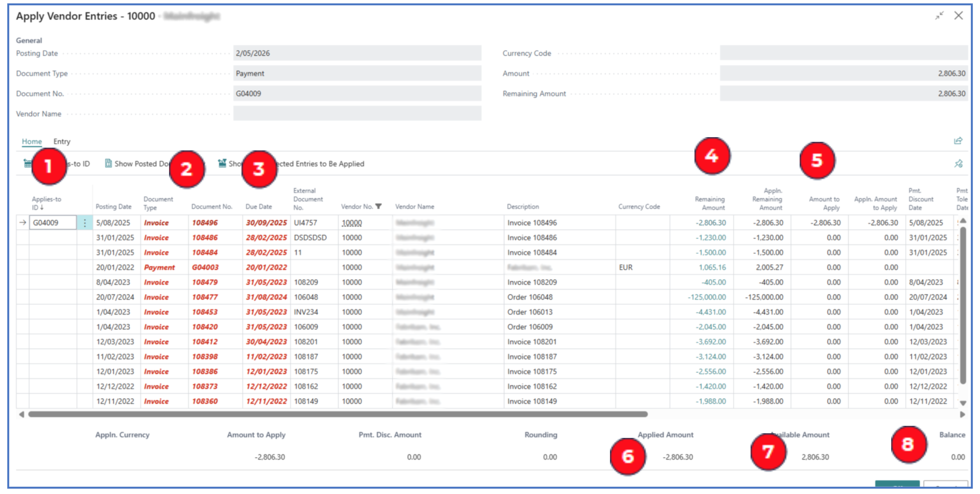This screenshot has width=980, height=494.
Task: Open vendor number link 10000 in first row
Action: pyautogui.click(x=351, y=223)
